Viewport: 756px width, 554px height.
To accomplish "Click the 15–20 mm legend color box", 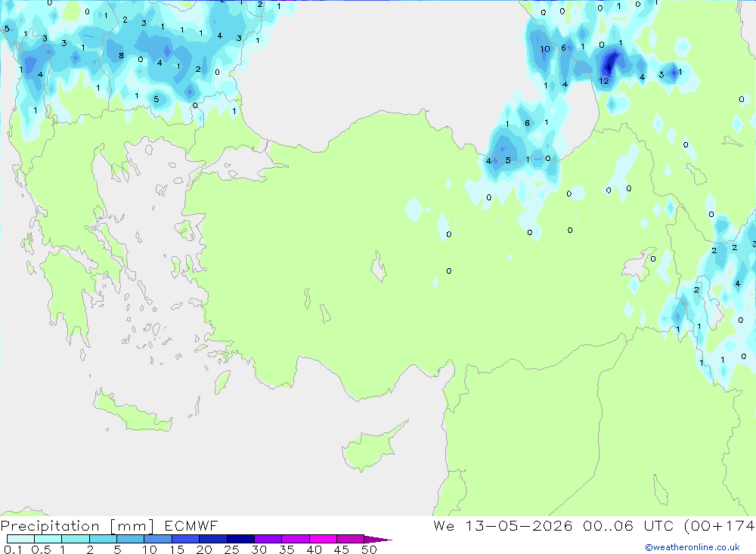I will pyautogui.click(x=186, y=539).
